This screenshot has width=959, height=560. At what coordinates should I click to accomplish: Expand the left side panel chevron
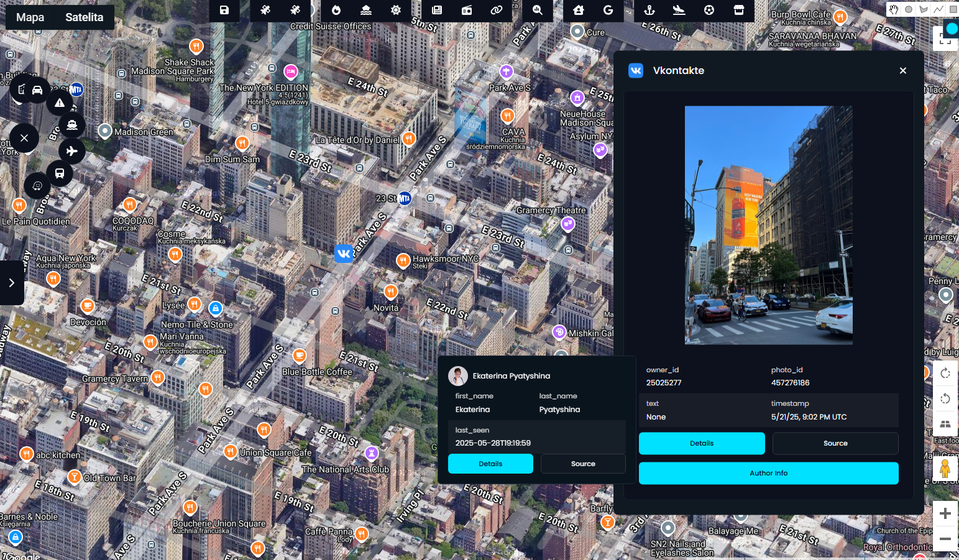tap(11, 283)
